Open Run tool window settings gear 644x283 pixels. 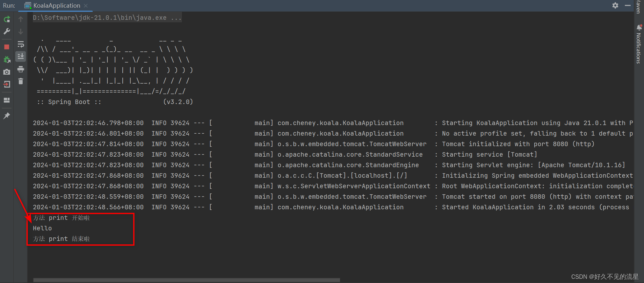615,5
